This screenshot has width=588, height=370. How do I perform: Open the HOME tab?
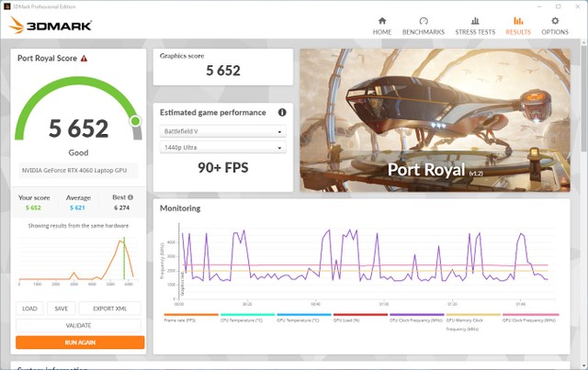[382, 26]
